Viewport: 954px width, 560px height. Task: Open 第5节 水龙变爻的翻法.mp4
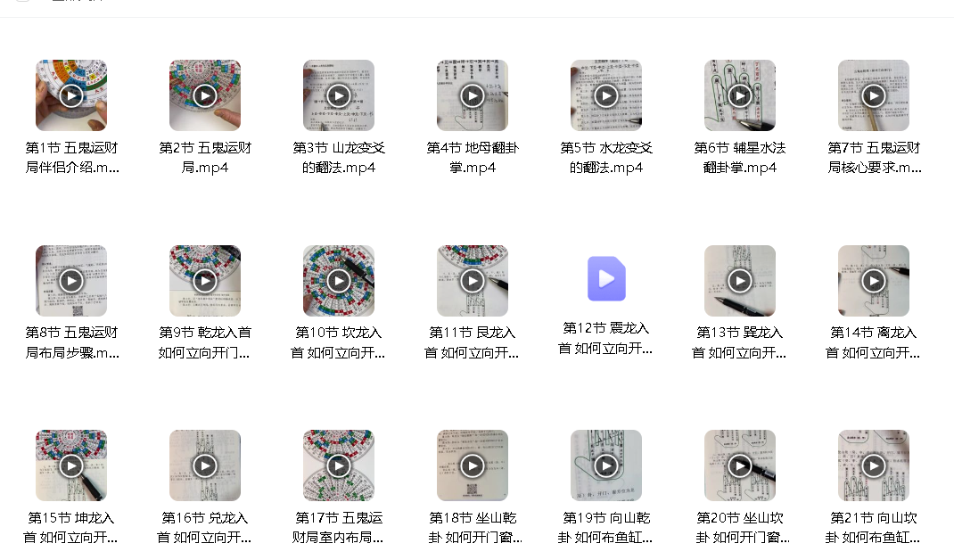pyautogui.click(x=606, y=95)
